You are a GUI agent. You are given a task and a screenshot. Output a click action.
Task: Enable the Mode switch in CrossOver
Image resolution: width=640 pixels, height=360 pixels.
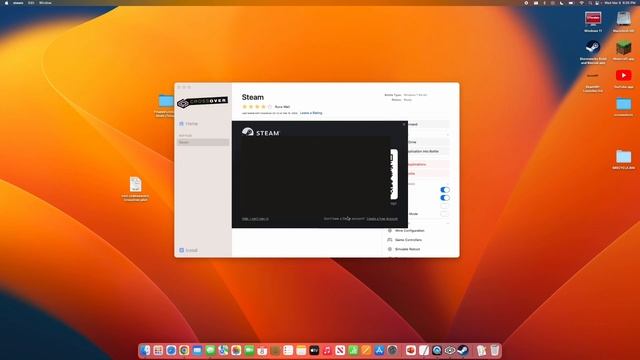click(444, 213)
